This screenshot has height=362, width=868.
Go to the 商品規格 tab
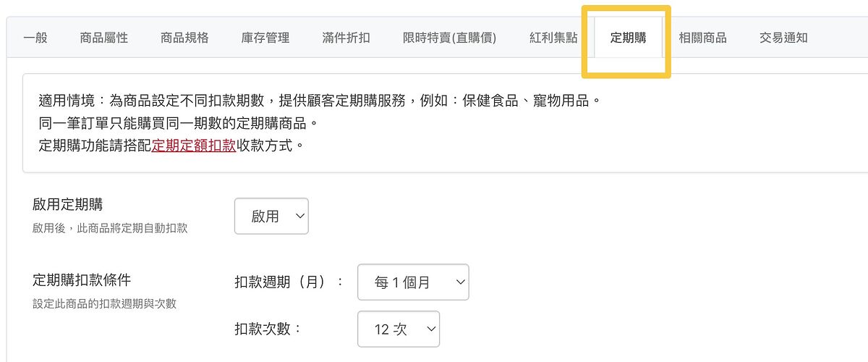pyautogui.click(x=184, y=38)
